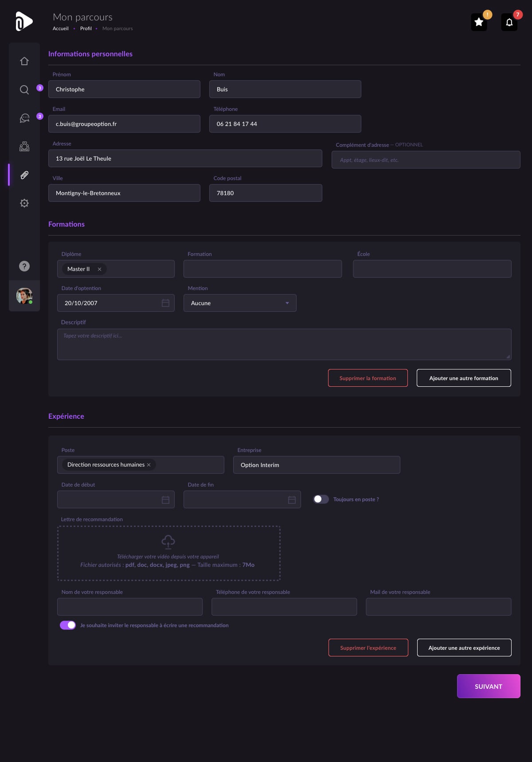The width and height of the screenshot is (532, 762).
Task: Open the notifications bell icon
Action: [x=509, y=22]
